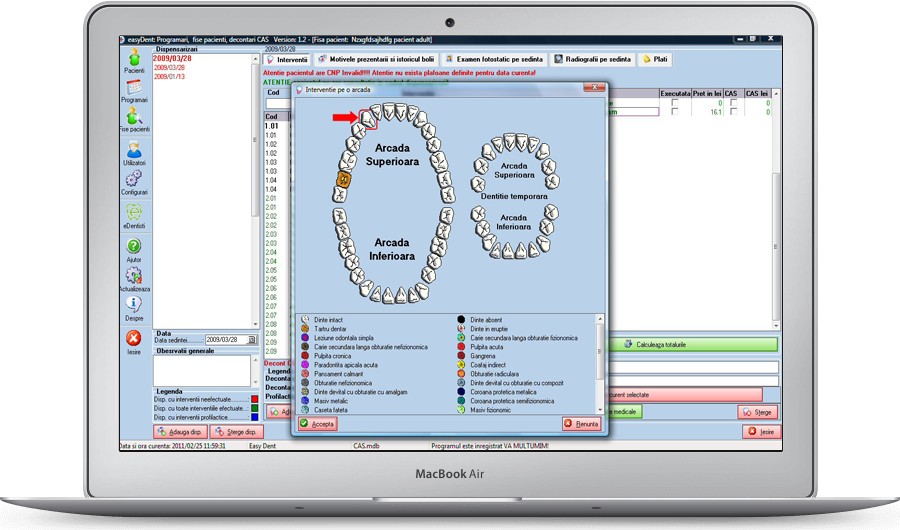
Task: Click the Actualizeaza update icon
Action: (133, 276)
